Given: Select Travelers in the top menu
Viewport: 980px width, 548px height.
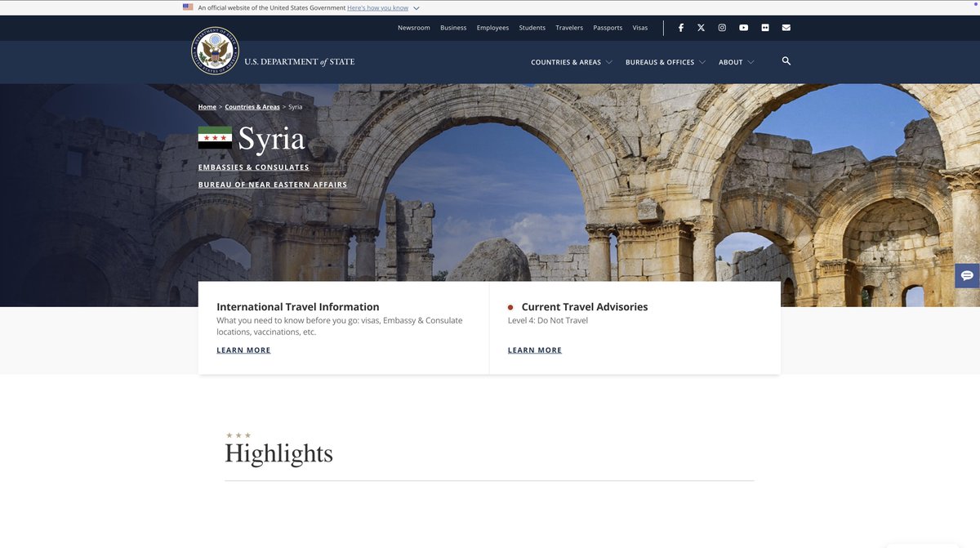Looking at the screenshot, I should (x=569, y=27).
